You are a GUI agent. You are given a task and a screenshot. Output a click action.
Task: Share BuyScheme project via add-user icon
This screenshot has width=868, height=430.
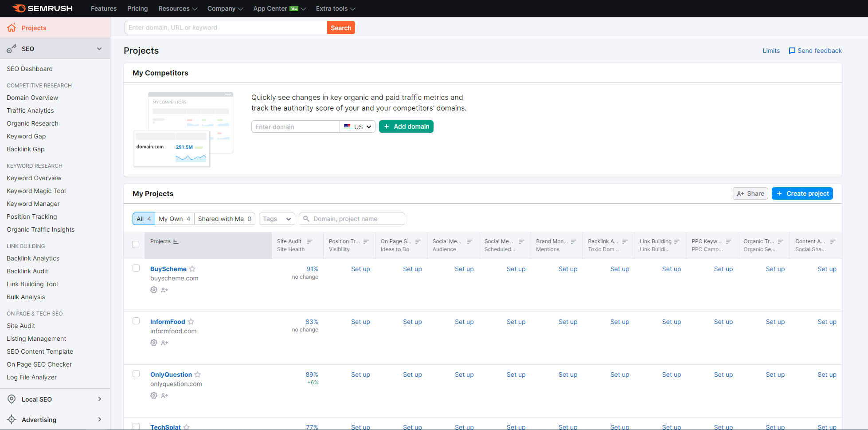[164, 290]
